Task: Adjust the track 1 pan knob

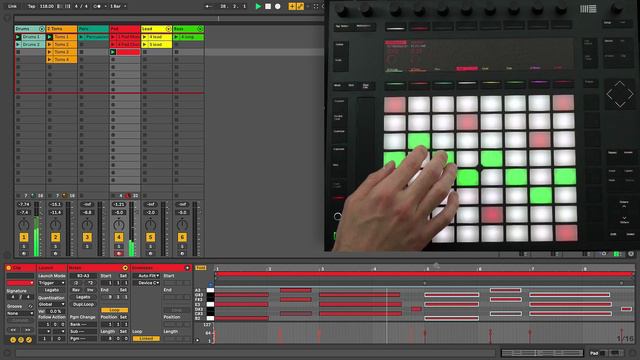Action: click(x=24, y=224)
